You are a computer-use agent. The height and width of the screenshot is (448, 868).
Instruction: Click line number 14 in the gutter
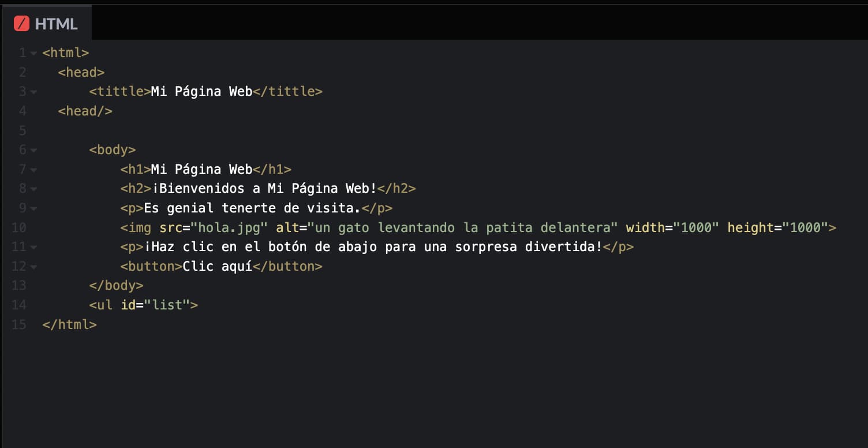point(19,305)
